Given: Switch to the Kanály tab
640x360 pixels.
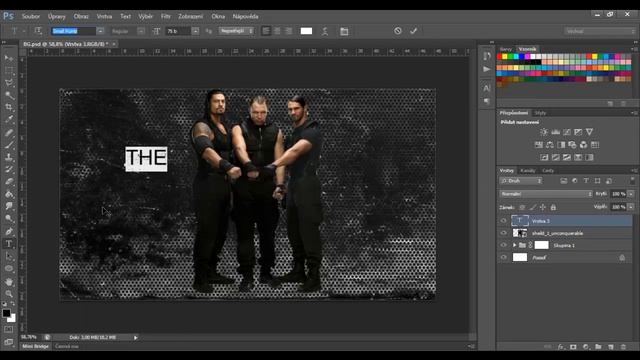Looking at the screenshot, I should pyautogui.click(x=527, y=170).
